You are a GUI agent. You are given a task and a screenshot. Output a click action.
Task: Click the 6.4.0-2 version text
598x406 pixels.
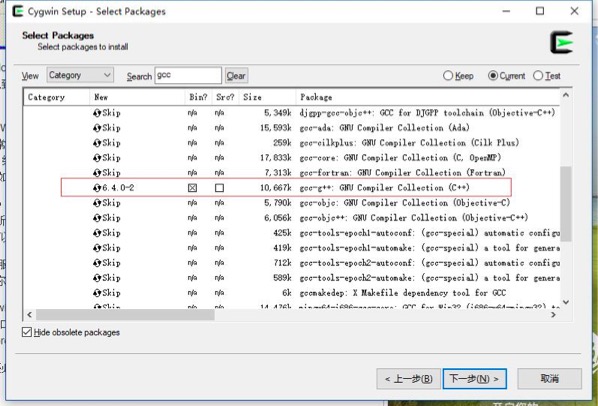[118, 188]
